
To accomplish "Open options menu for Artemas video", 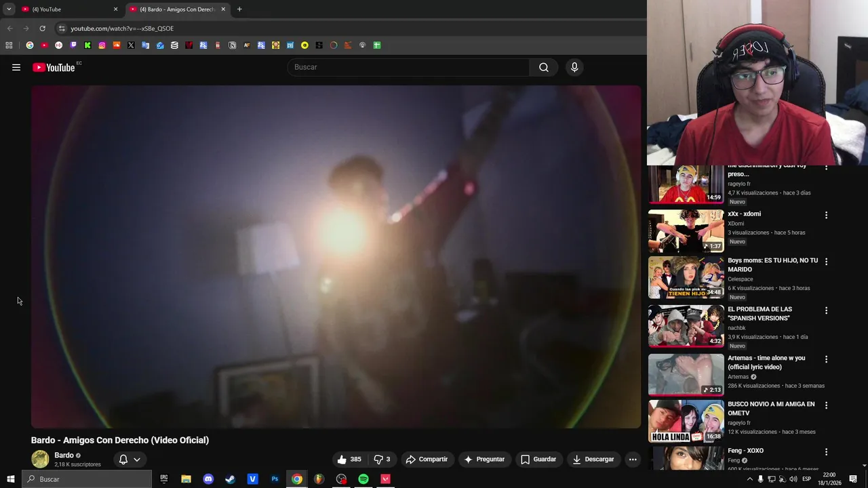I will (x=826, y=359).
